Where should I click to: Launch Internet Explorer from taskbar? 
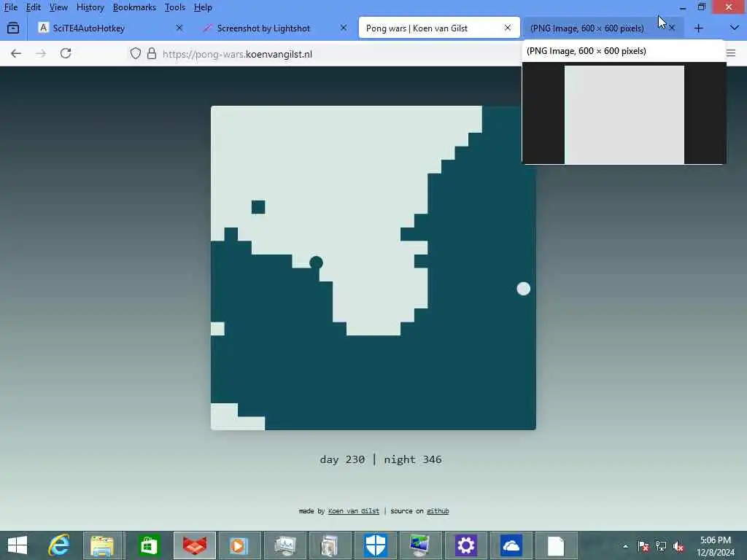(x=60, y=545)
